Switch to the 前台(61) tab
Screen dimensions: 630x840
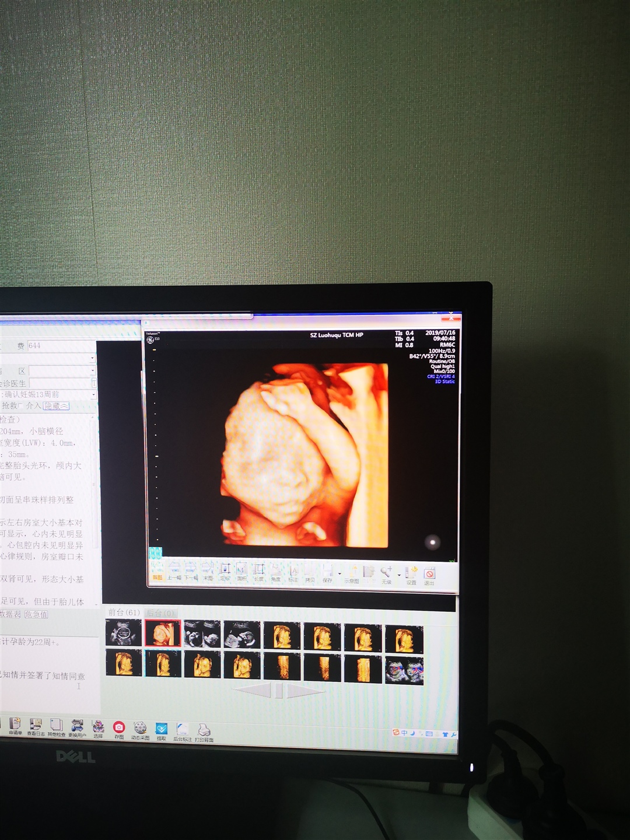point(124,612)
